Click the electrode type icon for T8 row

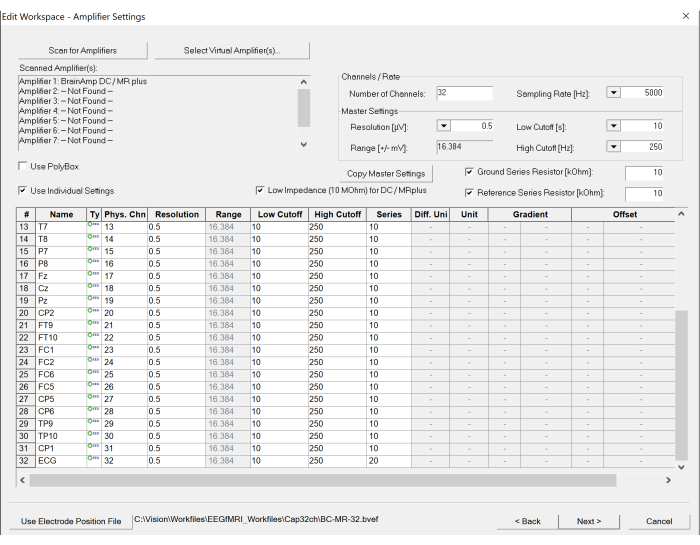[93, 237]
